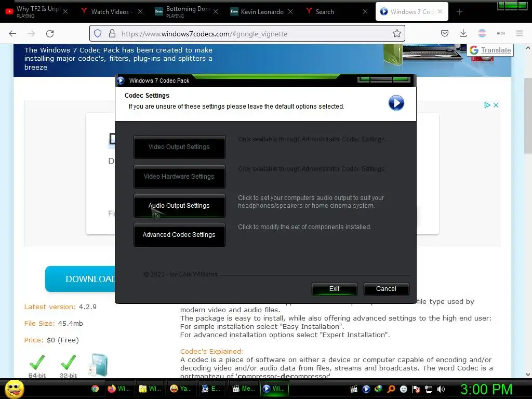Switch to the Yahoo smiley taskbar item
532x399 pixels.
(x=181, y=389)
